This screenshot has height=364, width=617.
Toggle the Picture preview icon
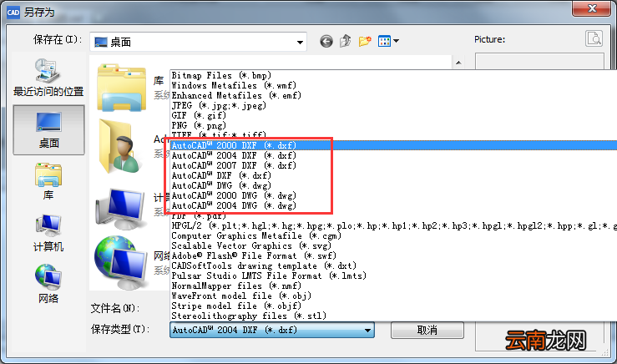tap(594, 38)
